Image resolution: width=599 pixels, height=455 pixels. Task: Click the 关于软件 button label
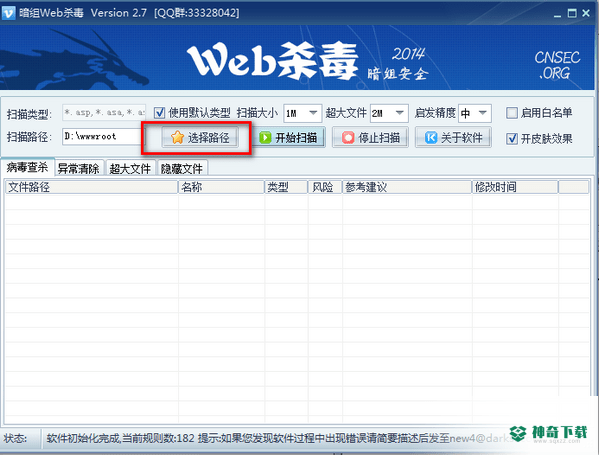tap(462, 138)
